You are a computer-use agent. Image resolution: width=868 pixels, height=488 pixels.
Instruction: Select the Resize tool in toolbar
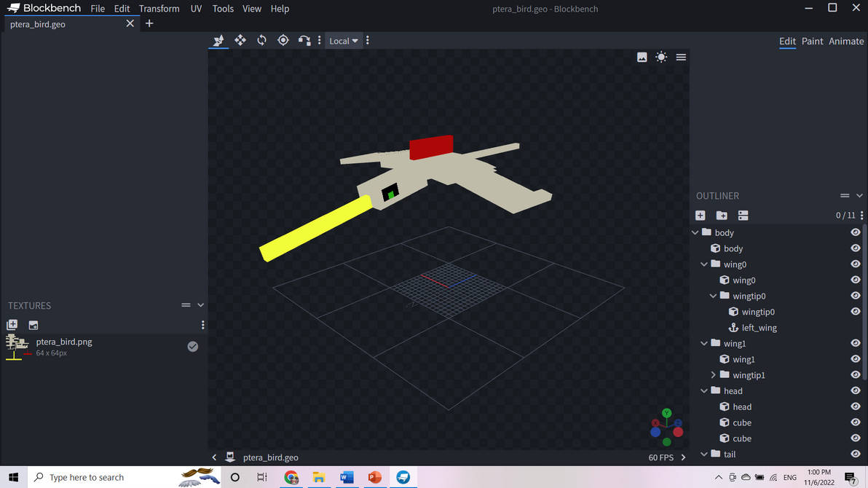240,41
